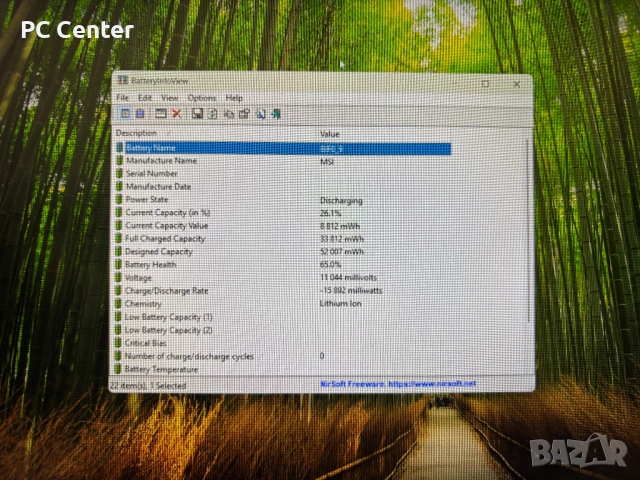This screenshot has height=480, width=640.
Task: Open the Options menu
Action: 201,98
